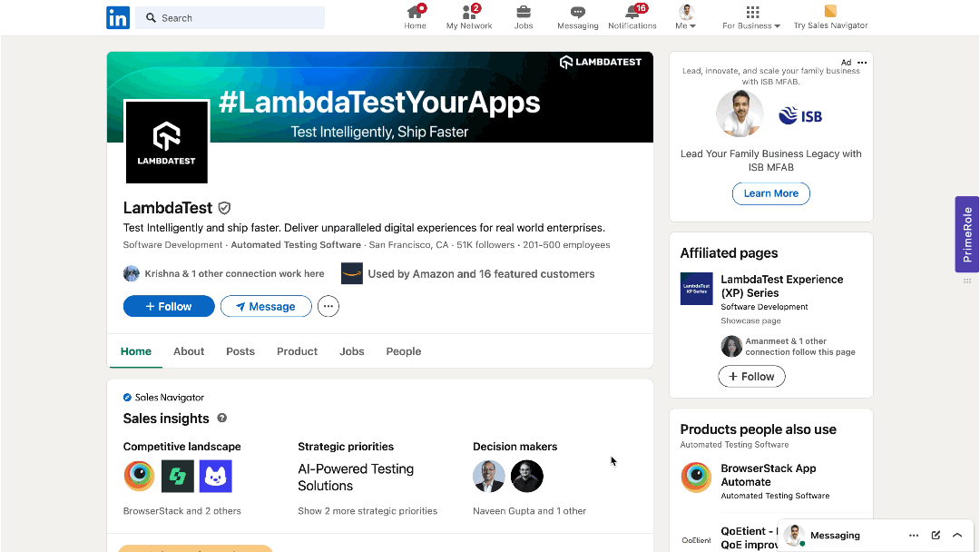Open Used by Amazon featured customers
The height and width of the screenshot is (552, 980).
click(481, 274)
